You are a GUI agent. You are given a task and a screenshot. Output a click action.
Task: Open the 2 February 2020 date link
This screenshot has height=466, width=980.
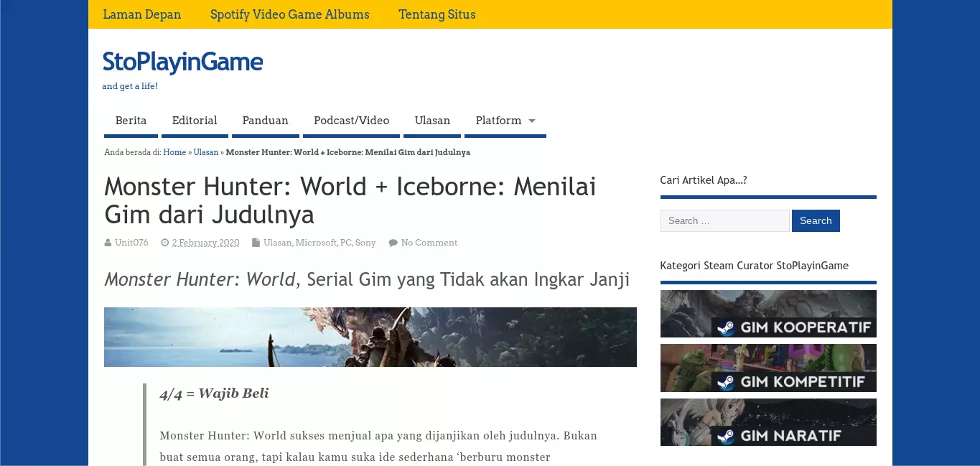205,243
